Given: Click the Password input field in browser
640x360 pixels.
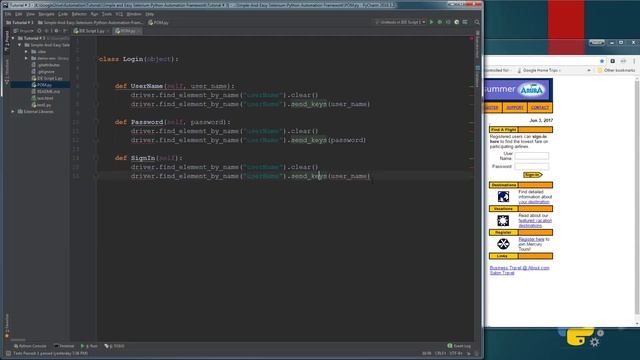Looking at the screenshot, I should [532, 166].
